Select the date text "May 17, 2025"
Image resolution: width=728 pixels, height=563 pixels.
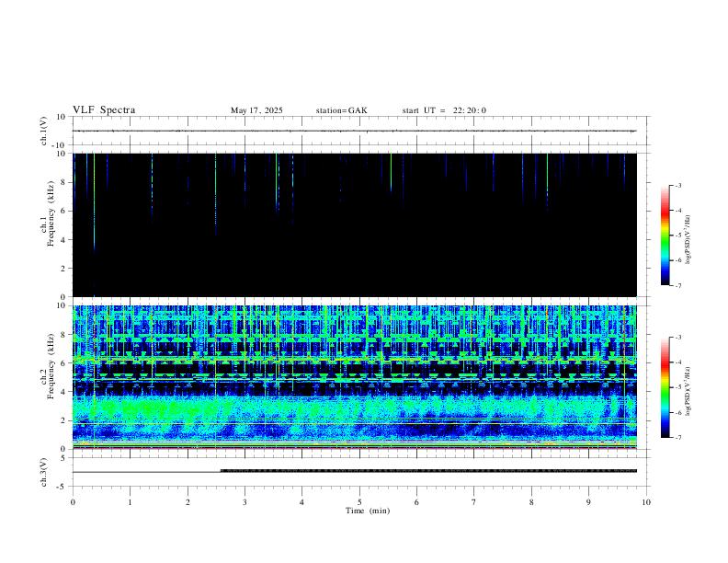point(256,110)
